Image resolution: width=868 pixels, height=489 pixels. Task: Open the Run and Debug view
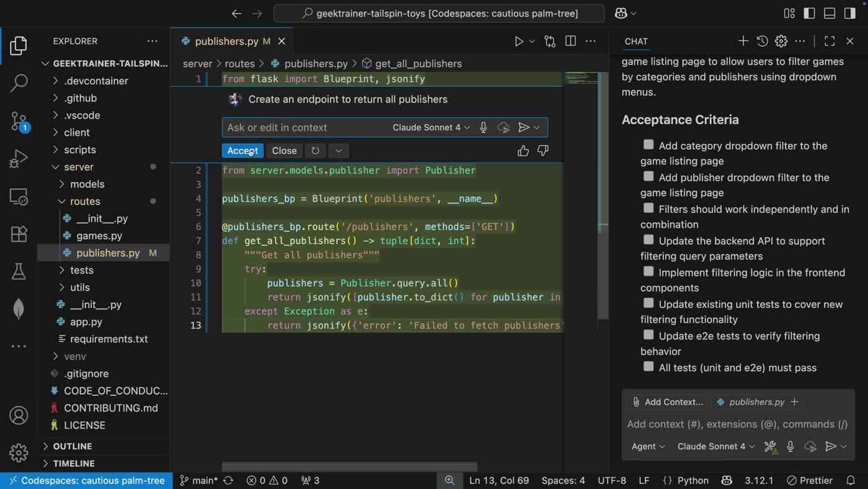(x=19, y=159)
